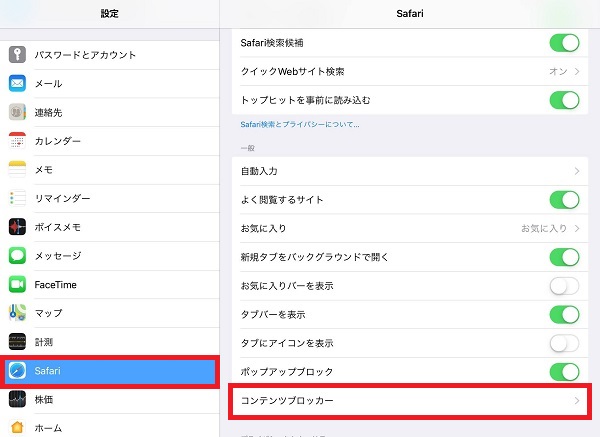Tap the メモ label in sidebar
This screenshot has width=600, height=437.
click(x=44, y=170)
